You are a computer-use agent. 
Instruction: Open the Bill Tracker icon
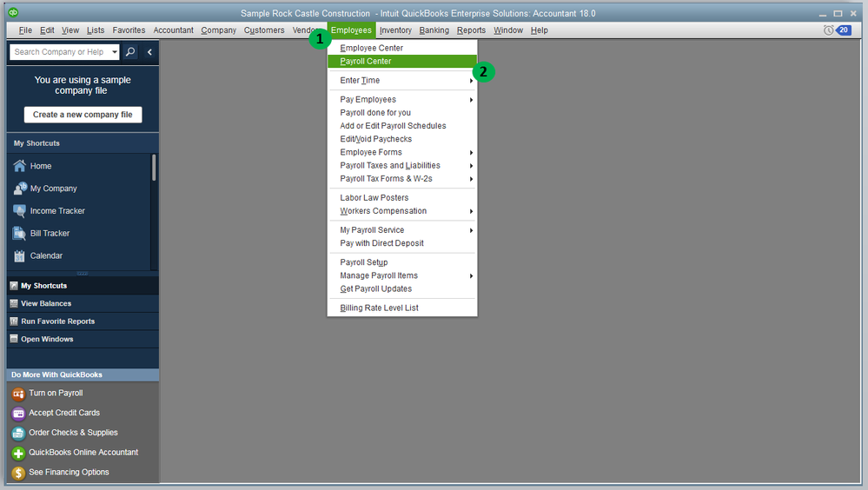19,233
